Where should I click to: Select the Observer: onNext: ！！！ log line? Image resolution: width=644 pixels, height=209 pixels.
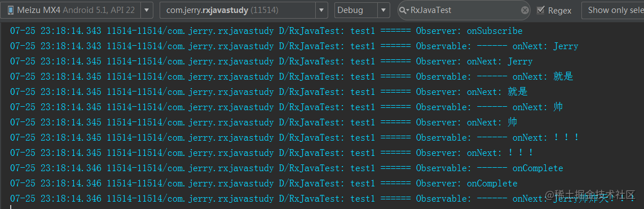[x=272, y=153]
